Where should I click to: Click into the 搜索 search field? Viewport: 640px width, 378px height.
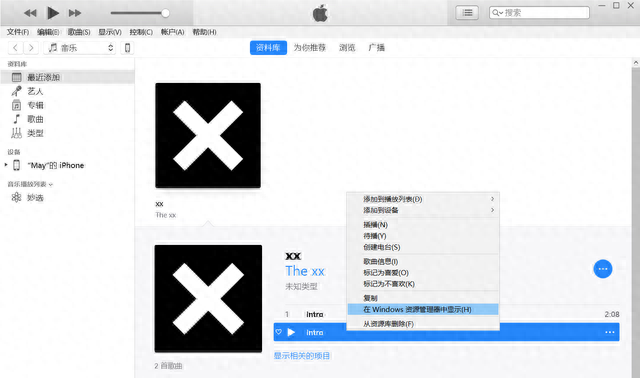tap(539, 13)
